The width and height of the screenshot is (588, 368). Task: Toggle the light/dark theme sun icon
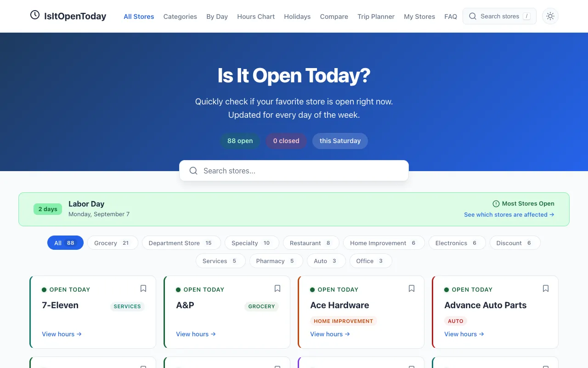(550, 16)
